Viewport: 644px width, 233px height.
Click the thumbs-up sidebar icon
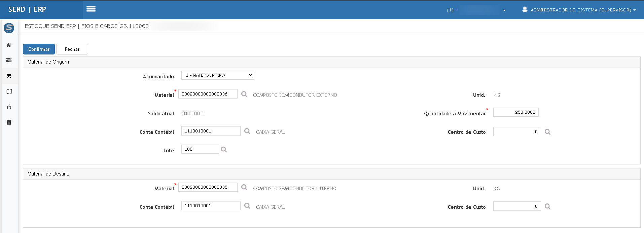pyautogui.click(x=9, y=107)
